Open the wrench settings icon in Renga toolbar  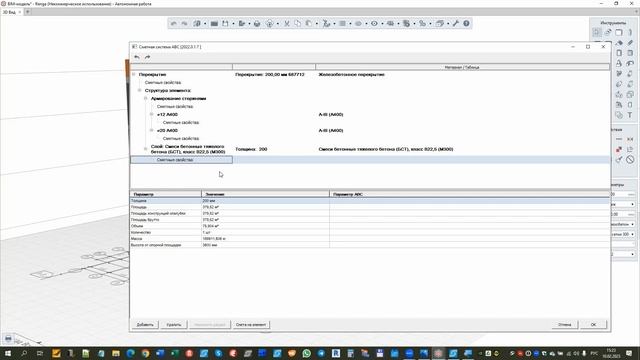(456, 24)
